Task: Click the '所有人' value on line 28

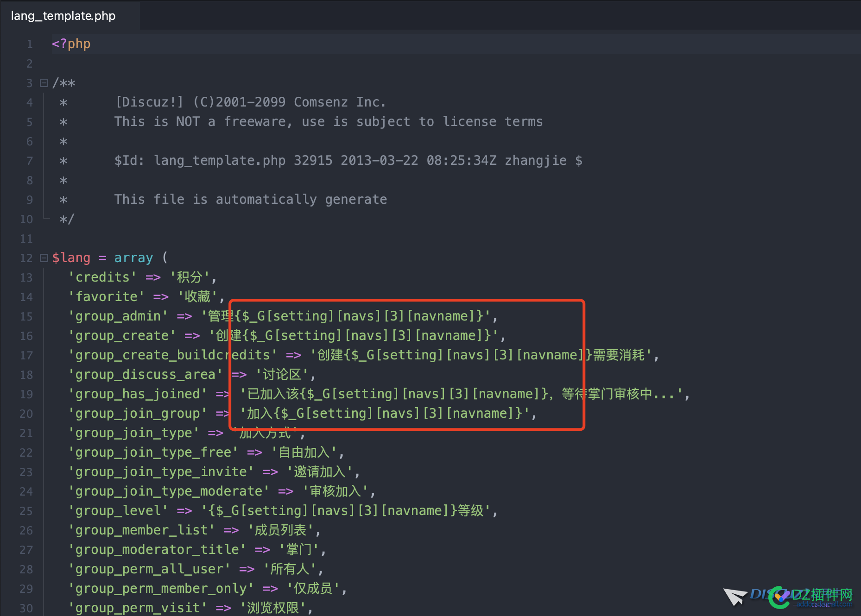Action: tap(290, 569)
